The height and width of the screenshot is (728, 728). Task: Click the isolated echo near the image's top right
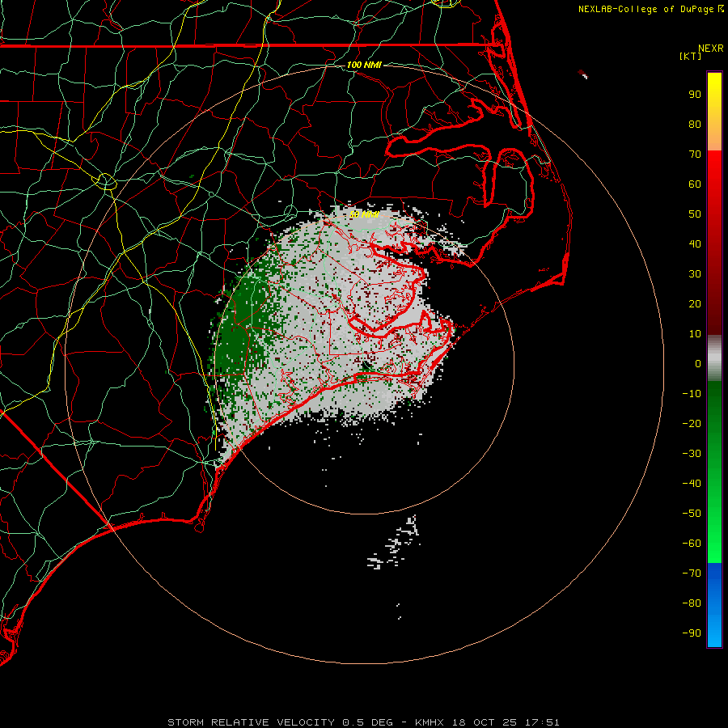583,74
